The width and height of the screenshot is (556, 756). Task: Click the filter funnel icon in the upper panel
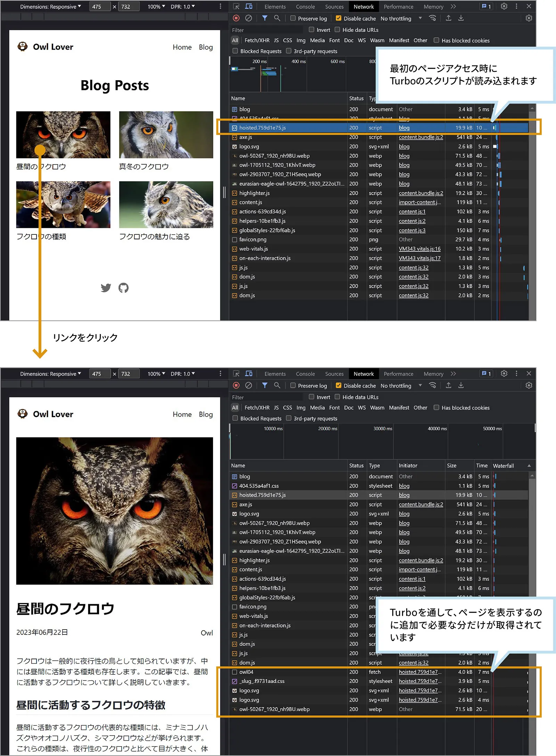tap(265, 18)
